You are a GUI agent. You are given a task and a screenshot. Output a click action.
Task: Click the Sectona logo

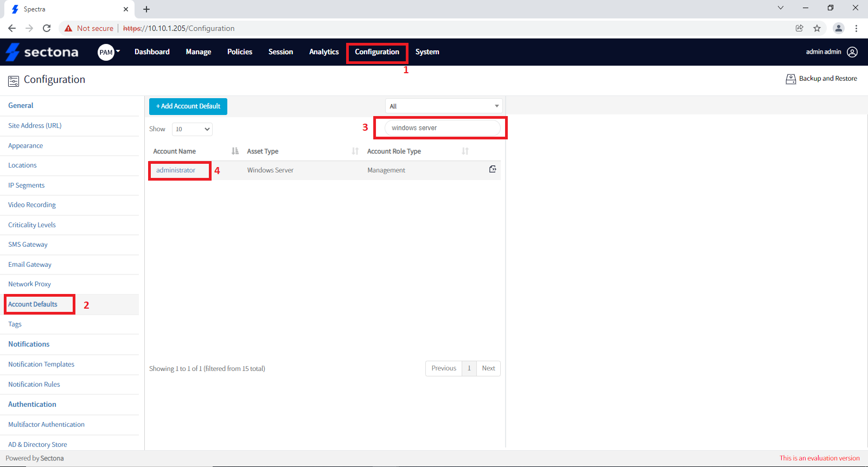42,52
